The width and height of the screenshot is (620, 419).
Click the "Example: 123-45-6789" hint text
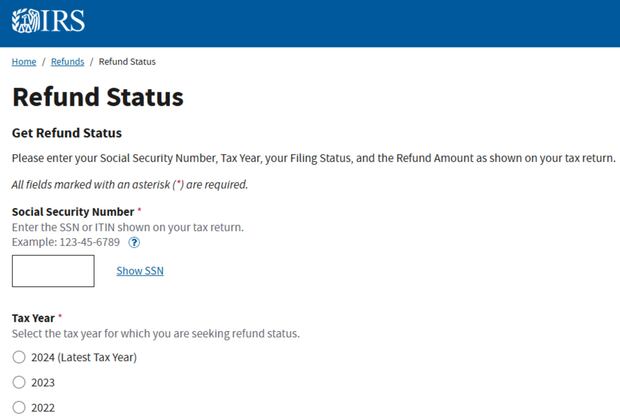68,242
